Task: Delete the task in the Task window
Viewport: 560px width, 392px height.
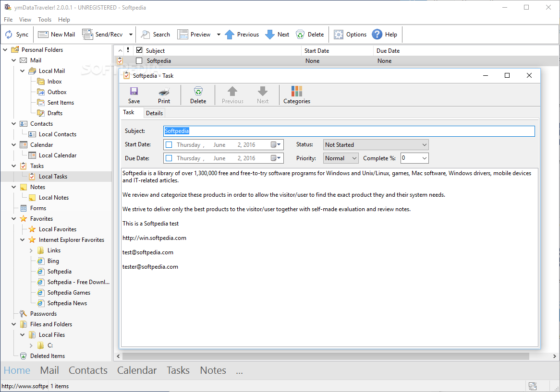Action: 198,95
